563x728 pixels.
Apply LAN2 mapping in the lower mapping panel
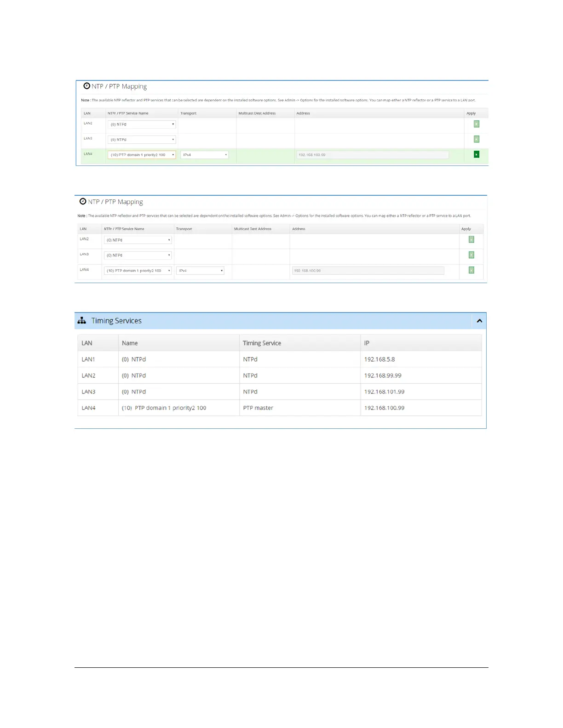pyautogui.click(x=471, y=239)
